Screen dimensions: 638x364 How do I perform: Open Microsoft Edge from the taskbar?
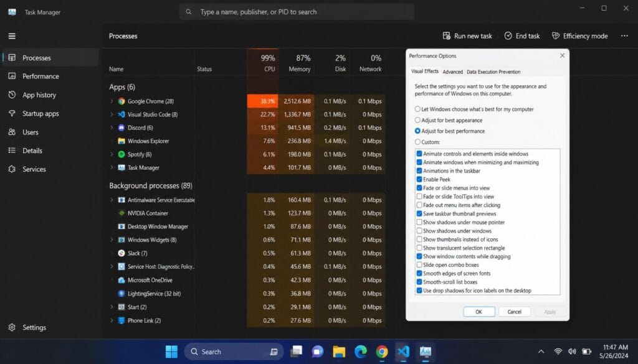tap(361, 352)
